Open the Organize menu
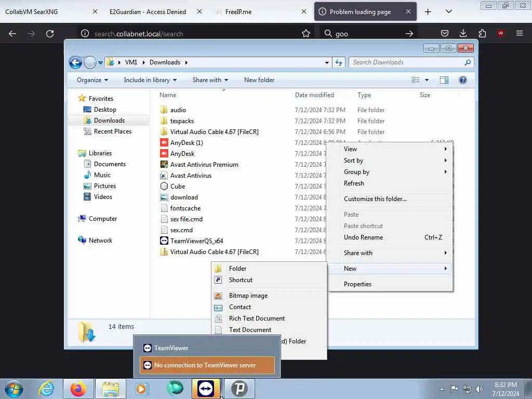Screen dimensions: 532x399 pyautogui.click(x=92, y=80)
